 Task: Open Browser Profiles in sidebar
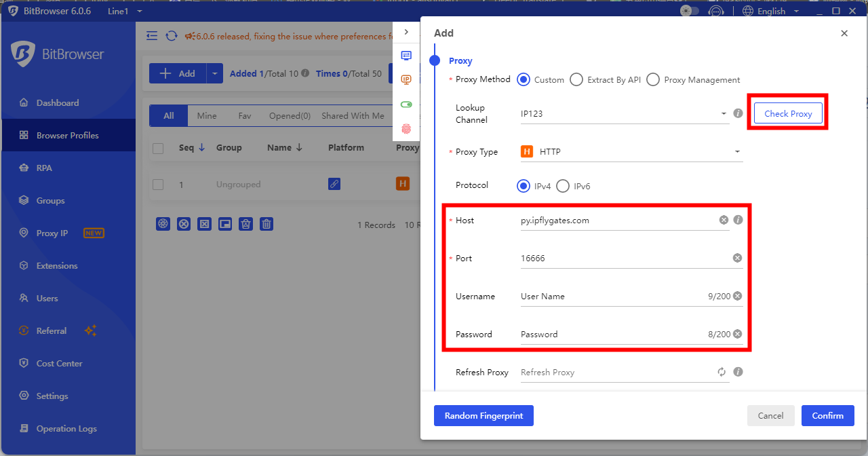tap(68, 136)
